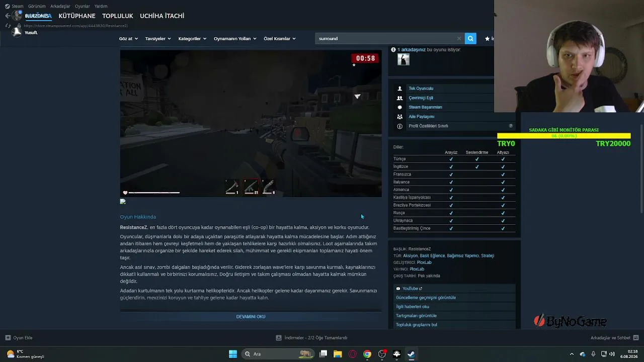644x362 pixels.
Task: Open the Steam menu in menu bar
Action: [x=14, y=6]
